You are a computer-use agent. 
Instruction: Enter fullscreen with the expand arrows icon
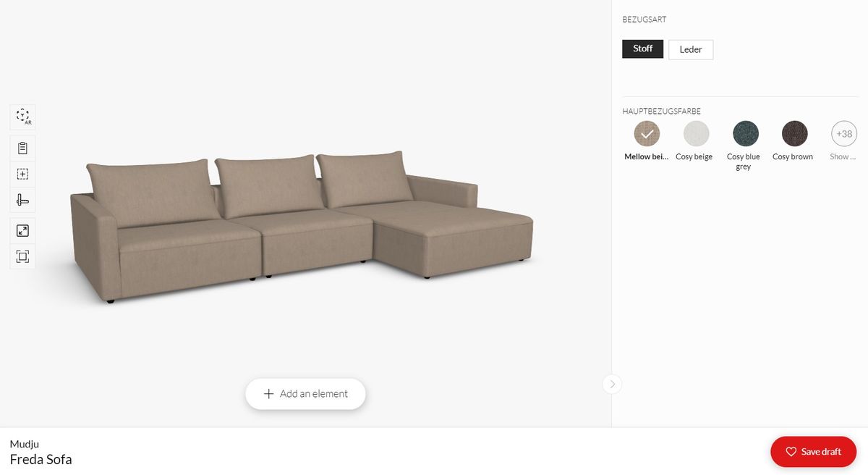point(22,230)
